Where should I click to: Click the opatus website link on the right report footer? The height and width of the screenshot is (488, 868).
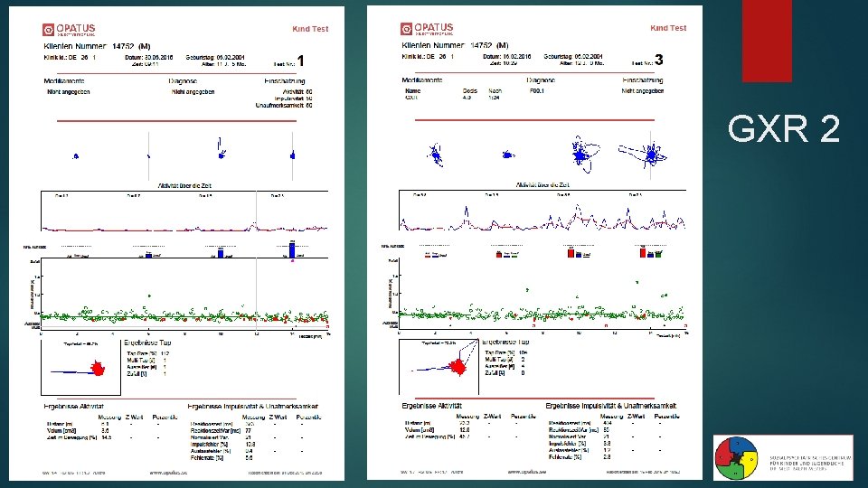[526, 472]
